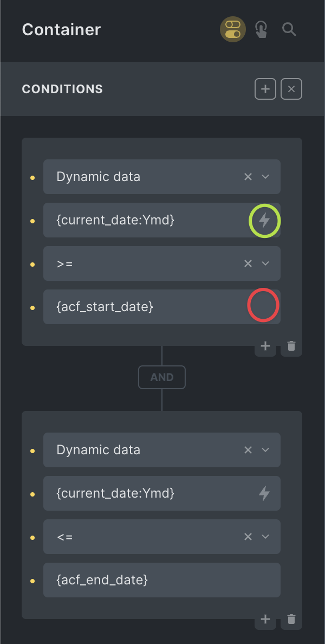The image size is (325, 644).
Task: Open dynamic data picker for second current_date
Action: point(265,493)
